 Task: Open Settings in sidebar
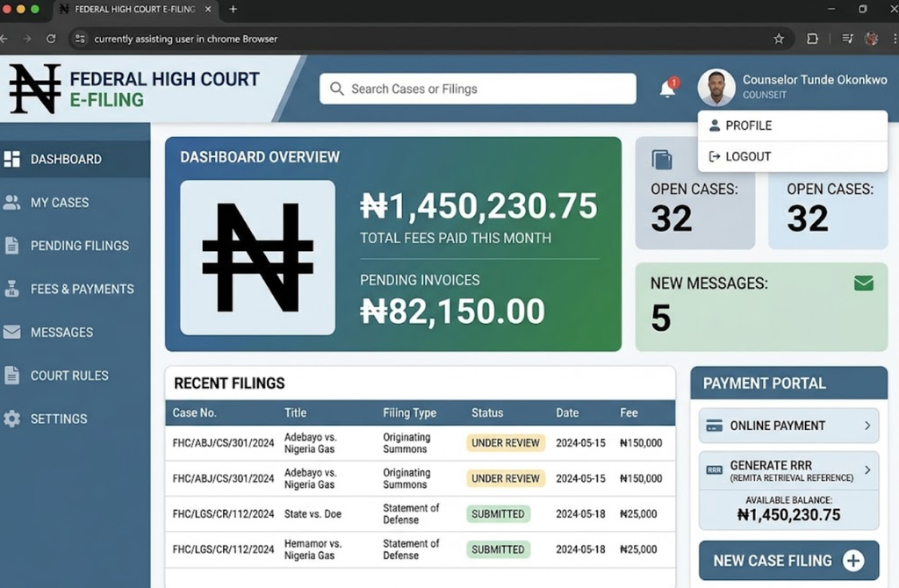(76, 419)
